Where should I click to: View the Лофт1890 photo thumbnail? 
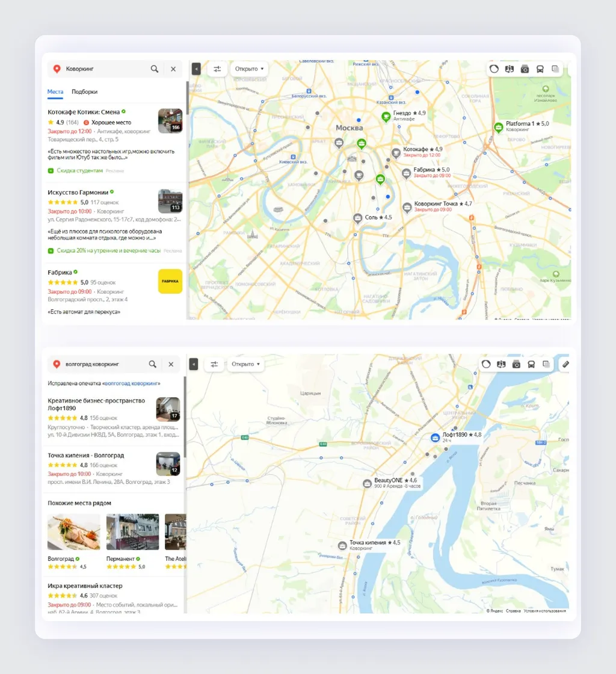[x=168, y=409]
